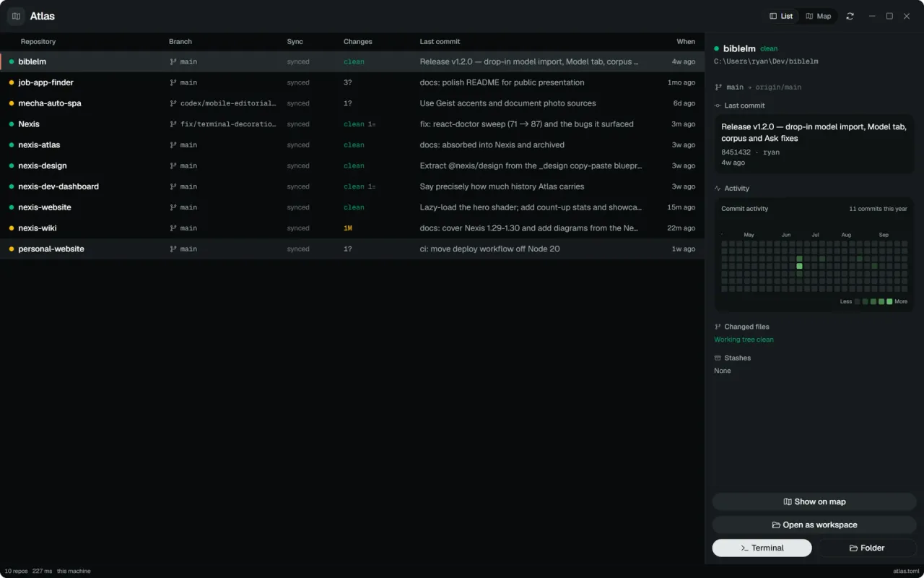Screen dimensions: 924x578
Task: Click the darkest legend swatch next to Less
Action: [x=858, y=301]
